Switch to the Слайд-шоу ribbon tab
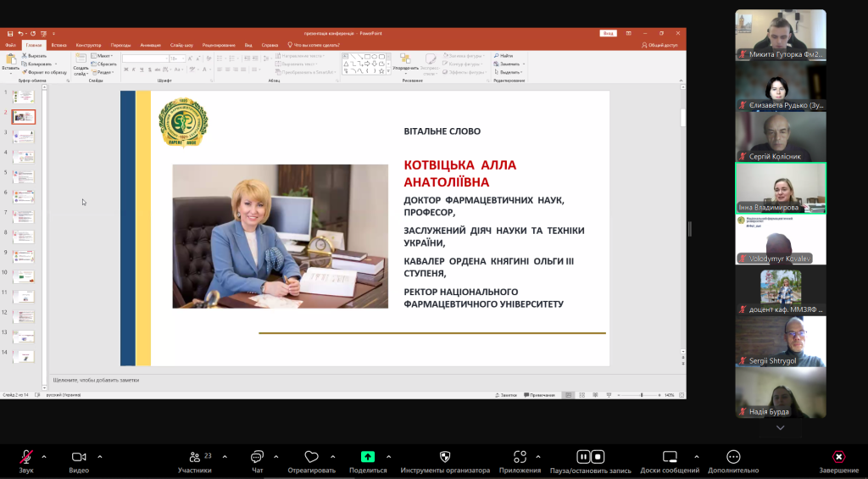868x479 pixels. [181, 46]
